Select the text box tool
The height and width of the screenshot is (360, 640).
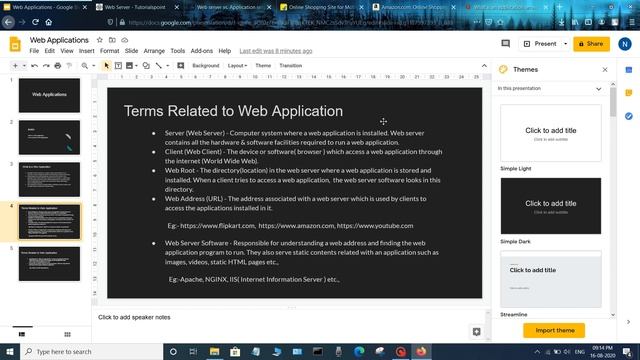118,66
